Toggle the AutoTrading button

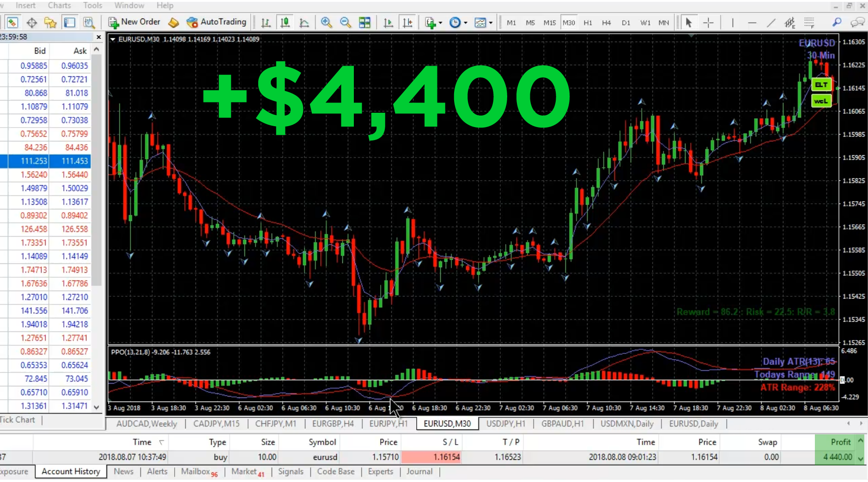(x=216, y=22)
